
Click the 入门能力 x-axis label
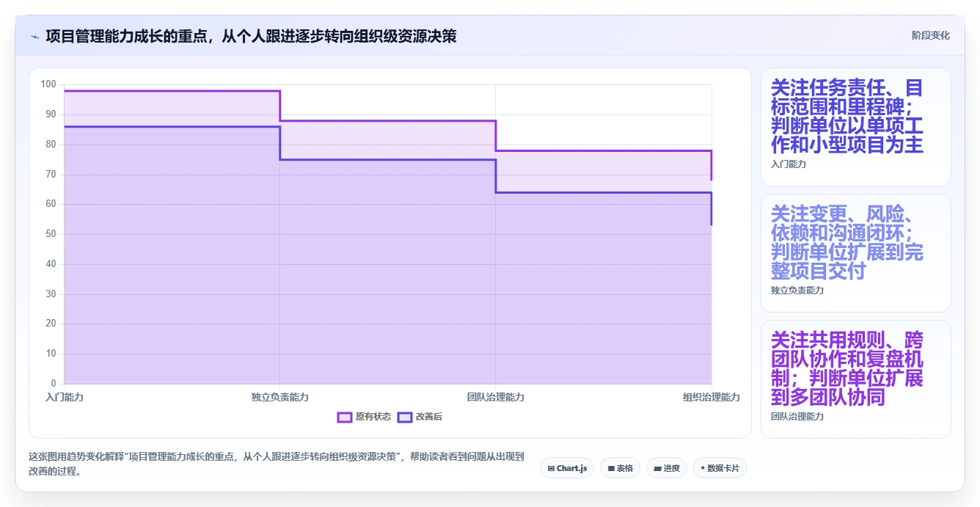tap(65, 397)
